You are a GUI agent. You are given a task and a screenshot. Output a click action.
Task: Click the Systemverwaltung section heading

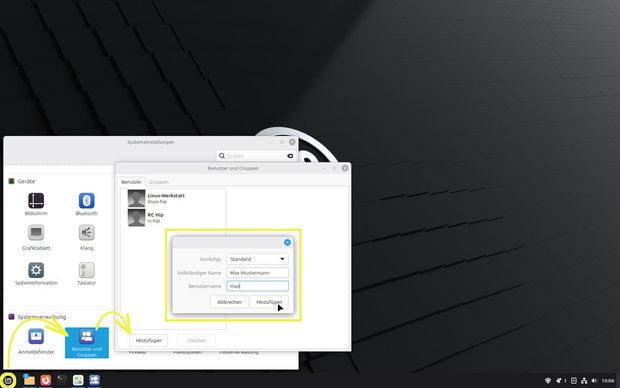click(x=42, y=317)
